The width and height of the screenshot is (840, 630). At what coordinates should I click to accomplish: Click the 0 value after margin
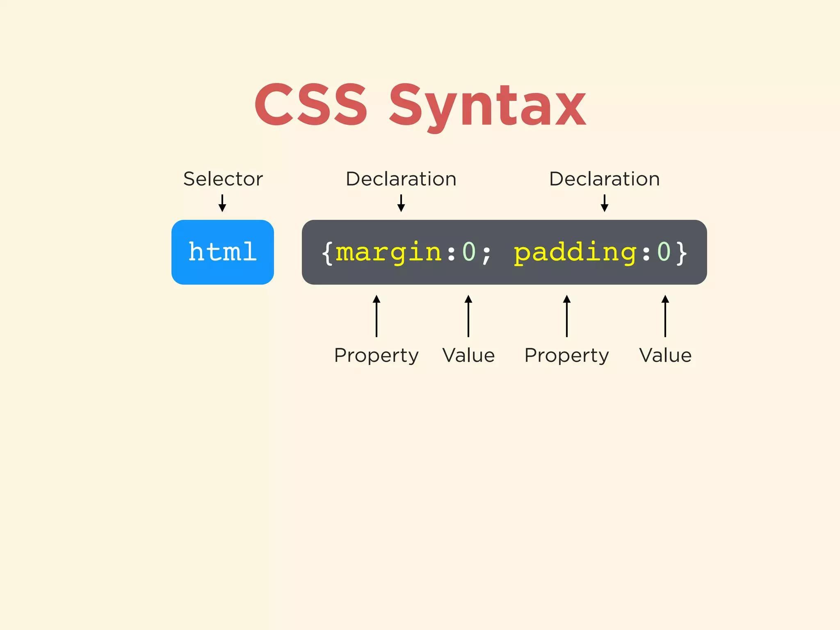[468, 251]
